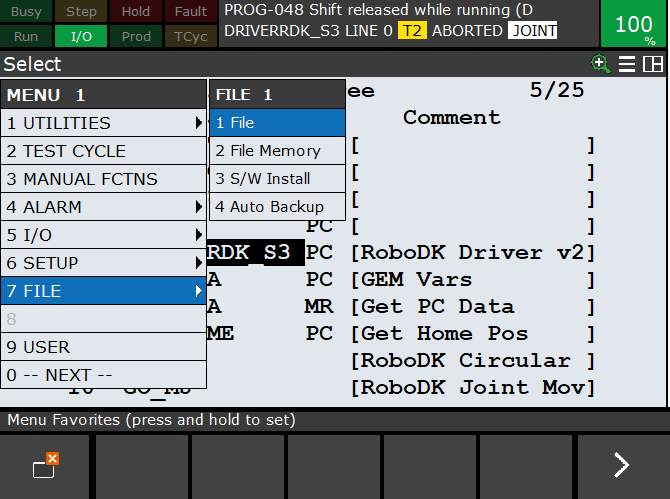Expand the UTILITIES submenu
The width and height of the screenshot is (670, 499).
pos(103,123)
